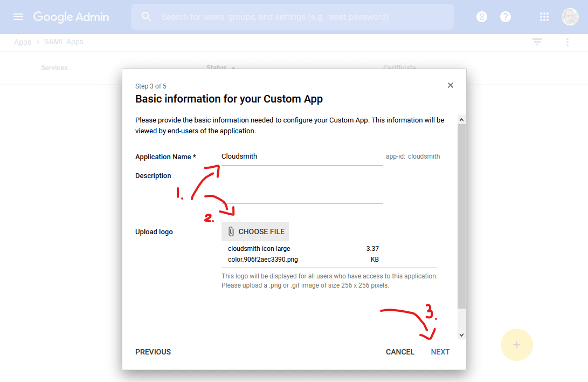Go back with the PREVIOUS button

coord(153,352)
